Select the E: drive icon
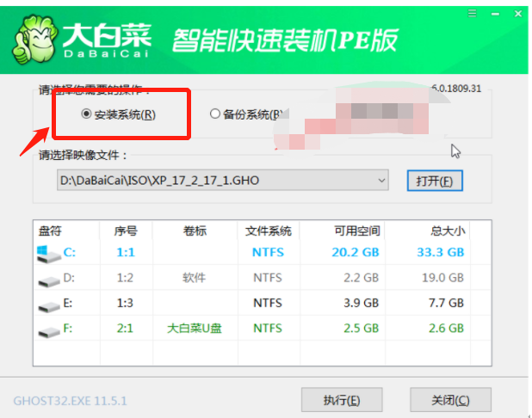532x418 pixels. [49, 306]
